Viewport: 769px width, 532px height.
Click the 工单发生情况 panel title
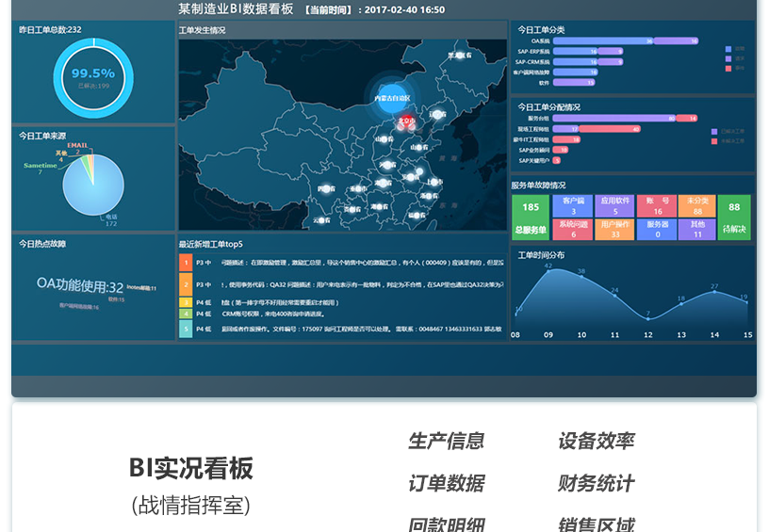202,30
